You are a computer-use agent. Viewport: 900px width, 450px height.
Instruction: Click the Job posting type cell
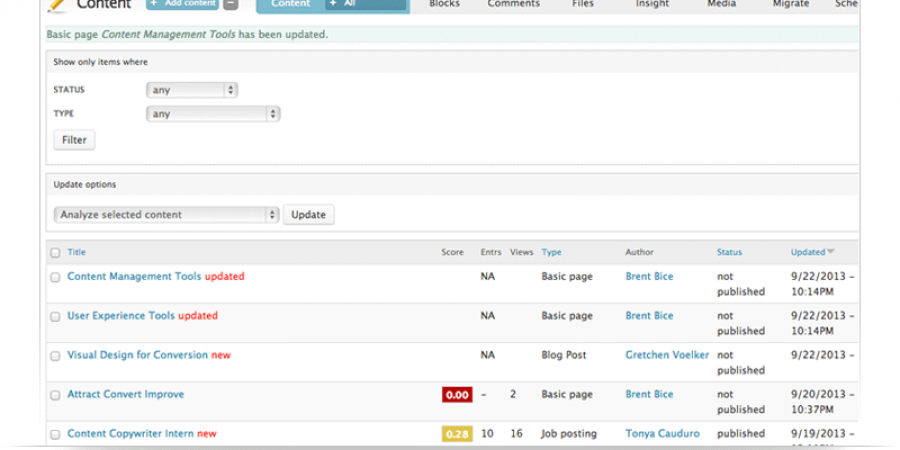pos(569,433)
